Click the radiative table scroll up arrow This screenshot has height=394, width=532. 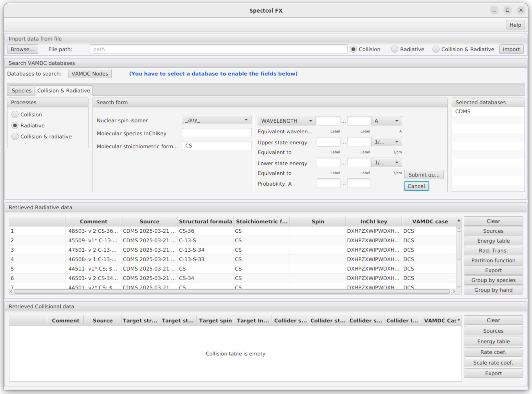pyautogui.click(x=459, y=228)
